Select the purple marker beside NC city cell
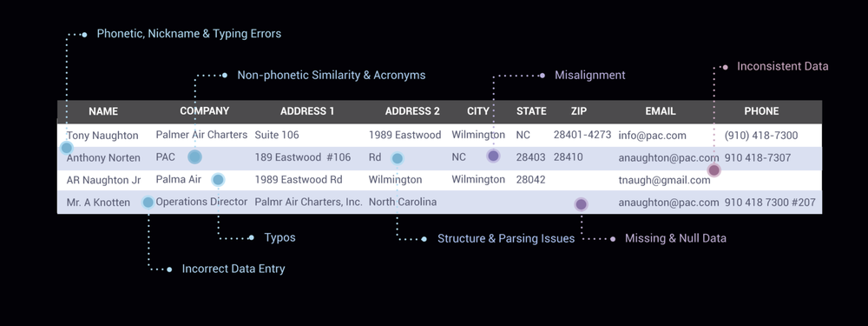 click(x=493, y=156)
